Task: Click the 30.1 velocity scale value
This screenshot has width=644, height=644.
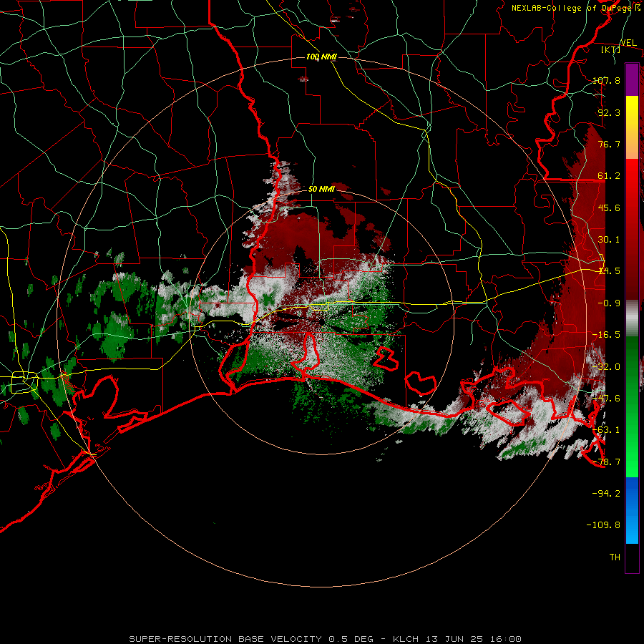Action: 609,240
